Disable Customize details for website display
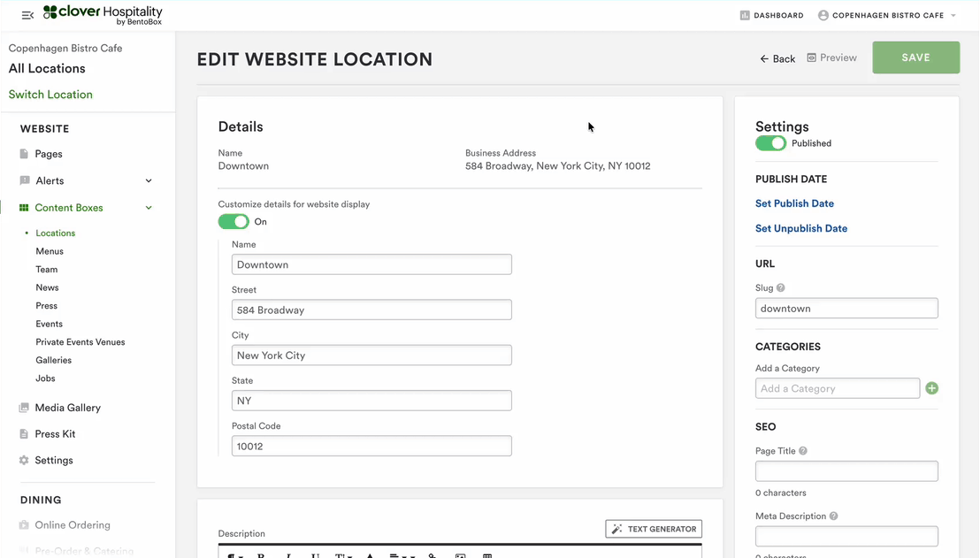 coord(234,222)
